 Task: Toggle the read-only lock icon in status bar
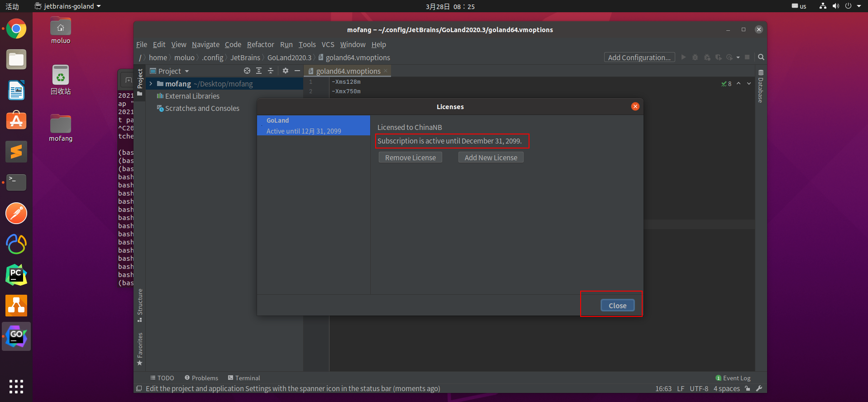point(748,388)
